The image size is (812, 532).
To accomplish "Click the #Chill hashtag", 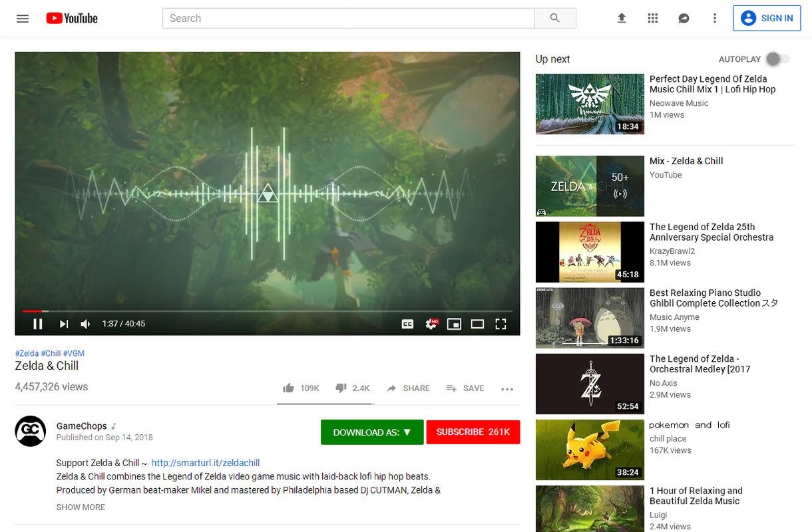I will (51, 353).
